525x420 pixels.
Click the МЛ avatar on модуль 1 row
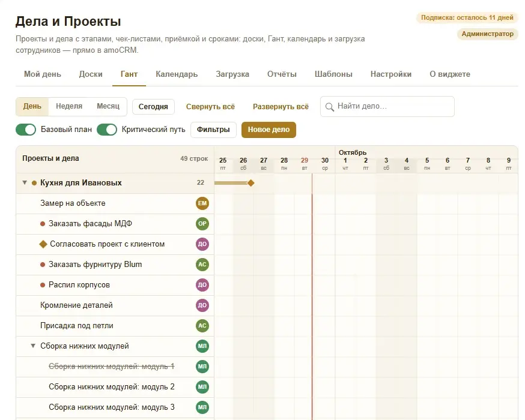pyautogui.click(x=202, y=367)
